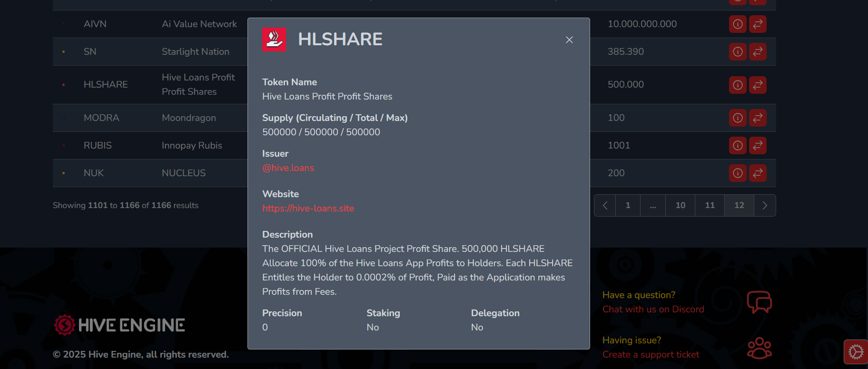Go to the previous results page
The width and height of the screenshot is (868, 369).
point(605,205)
